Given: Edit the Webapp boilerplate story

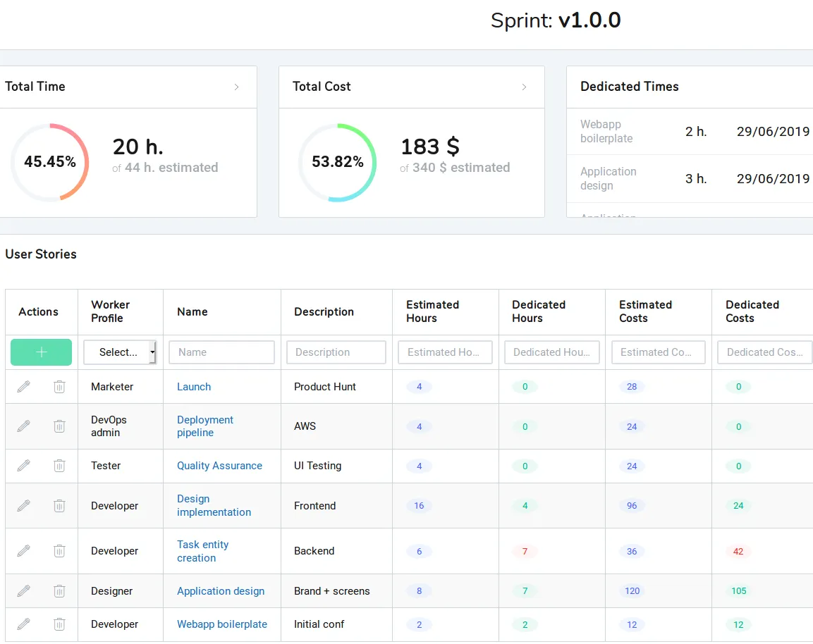Looking at the screenshot, I should point(23,624).
